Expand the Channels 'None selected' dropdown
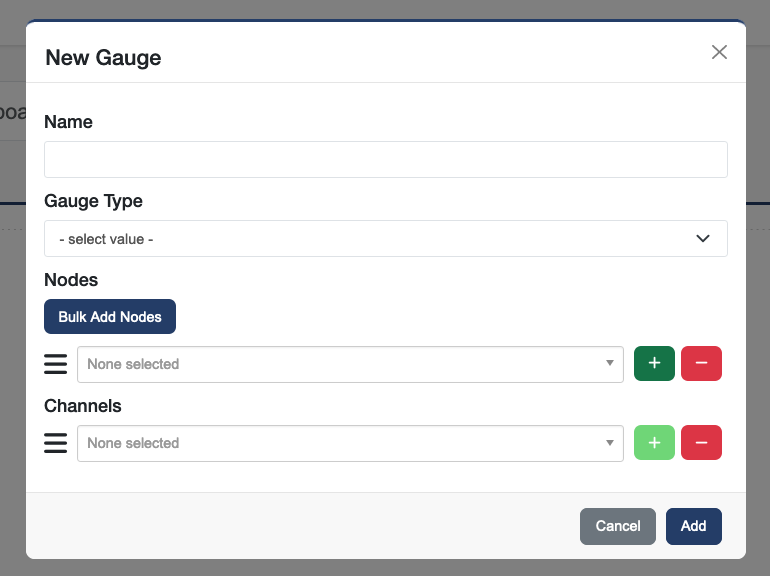The height and width of the screenshot is (576, 770). point(340,443)
